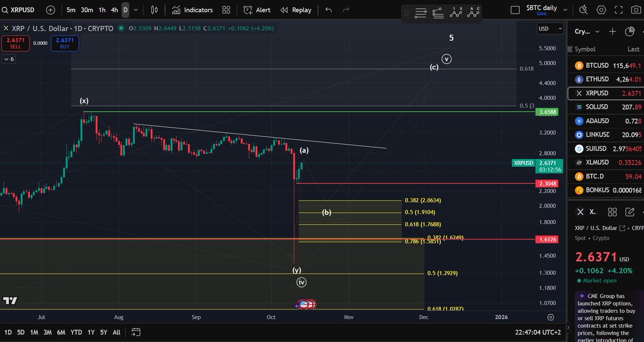The width and height of the screenshot is (644, 342).
Task: Enter fullscreen mode
Action: [619, 10]
